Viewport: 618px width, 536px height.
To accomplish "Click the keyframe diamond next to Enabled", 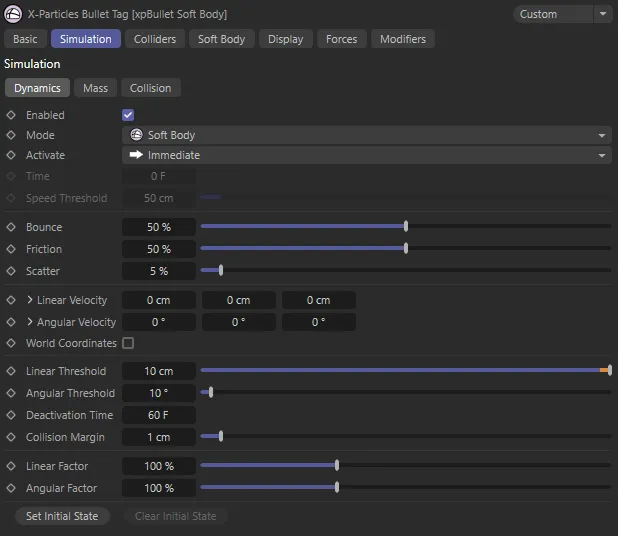I will pyautogui.click(x=11, y=115).
